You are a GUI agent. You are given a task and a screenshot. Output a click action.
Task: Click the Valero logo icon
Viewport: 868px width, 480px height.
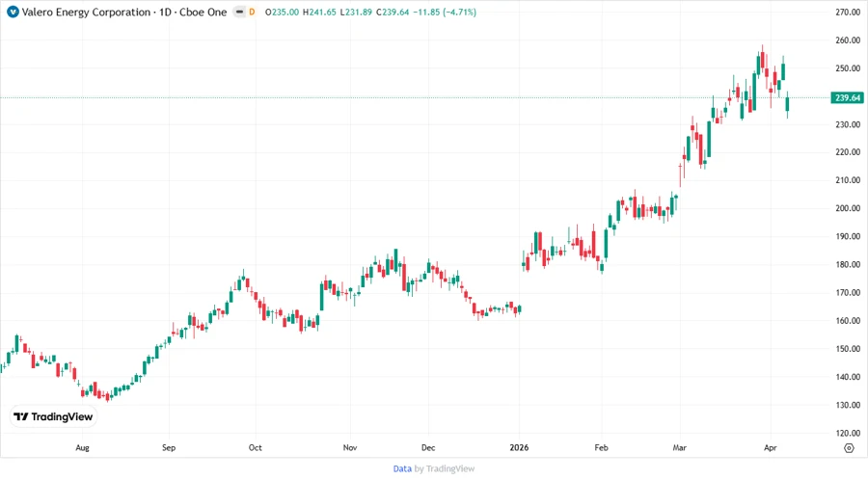13,12
